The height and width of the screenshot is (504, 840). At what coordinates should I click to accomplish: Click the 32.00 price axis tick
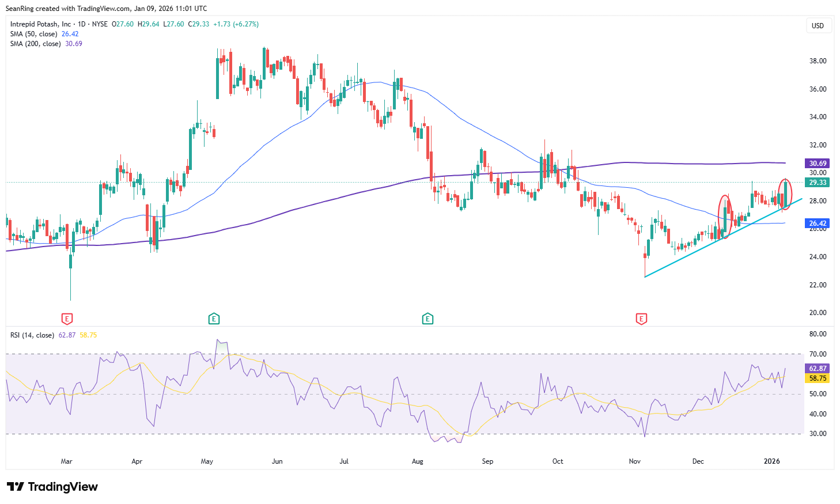click(x=818, y=145)
